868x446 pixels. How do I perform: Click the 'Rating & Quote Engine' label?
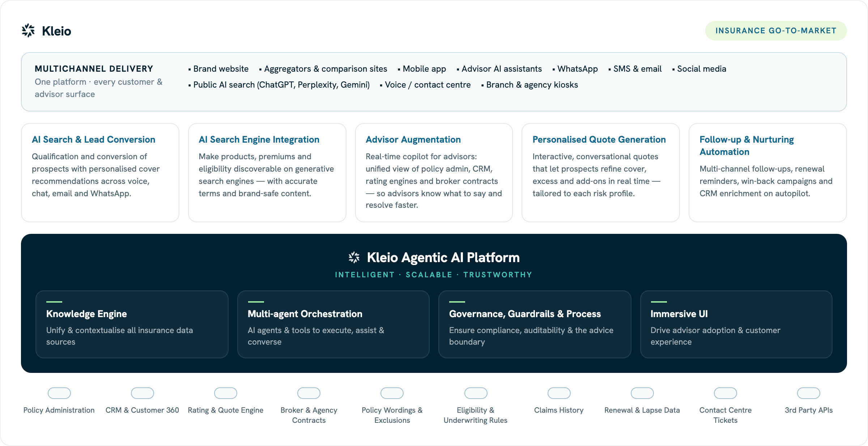point(226,410)
